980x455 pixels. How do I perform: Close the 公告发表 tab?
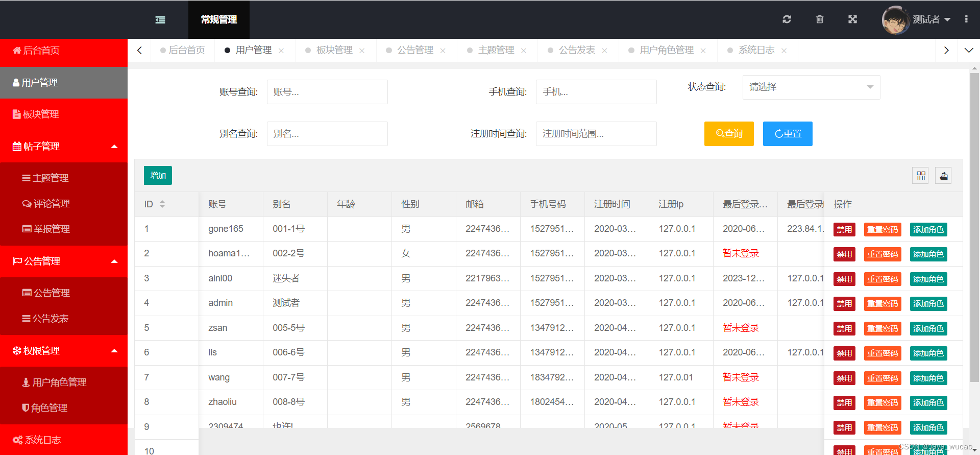click(604, 51)
